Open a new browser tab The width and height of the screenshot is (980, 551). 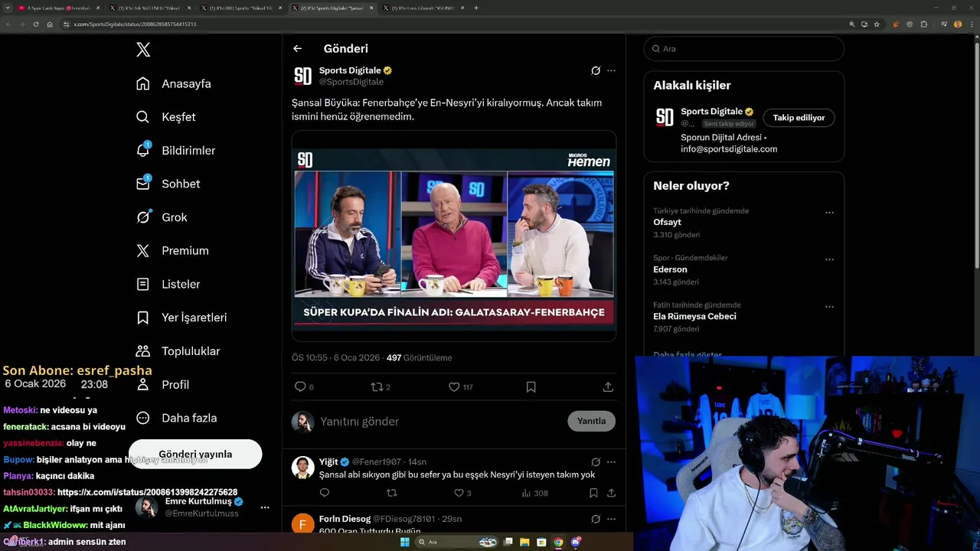click(476, 8)
